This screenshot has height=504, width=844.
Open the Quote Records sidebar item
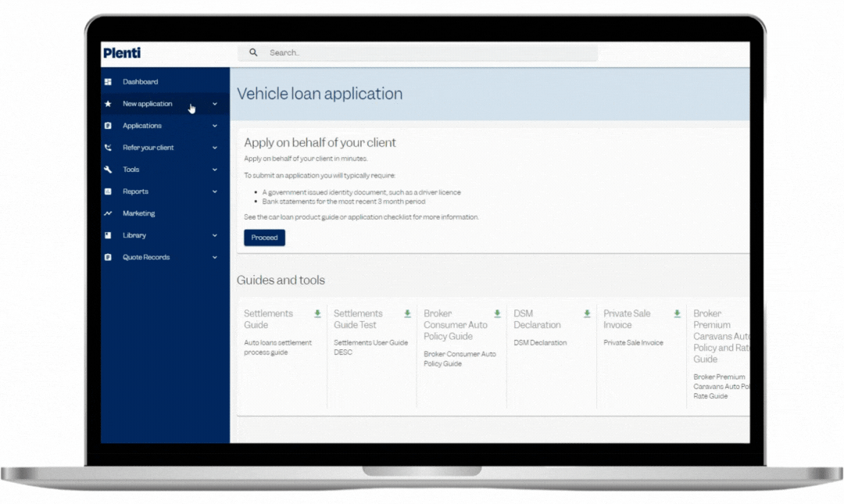(165, 257)
